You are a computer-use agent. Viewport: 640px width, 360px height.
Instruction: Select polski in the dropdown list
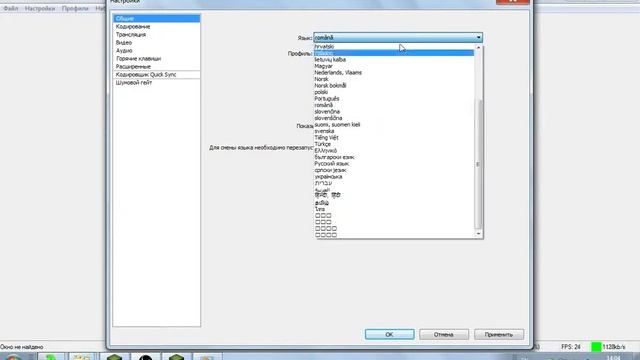321,92
